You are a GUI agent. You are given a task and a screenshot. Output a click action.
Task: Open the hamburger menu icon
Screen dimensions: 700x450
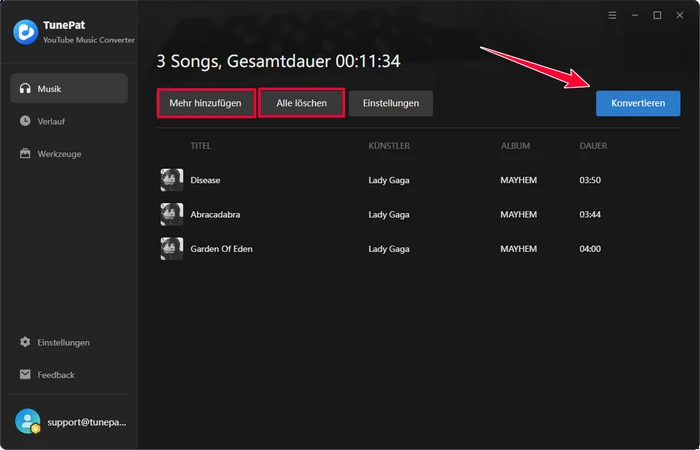click(612, 16)
